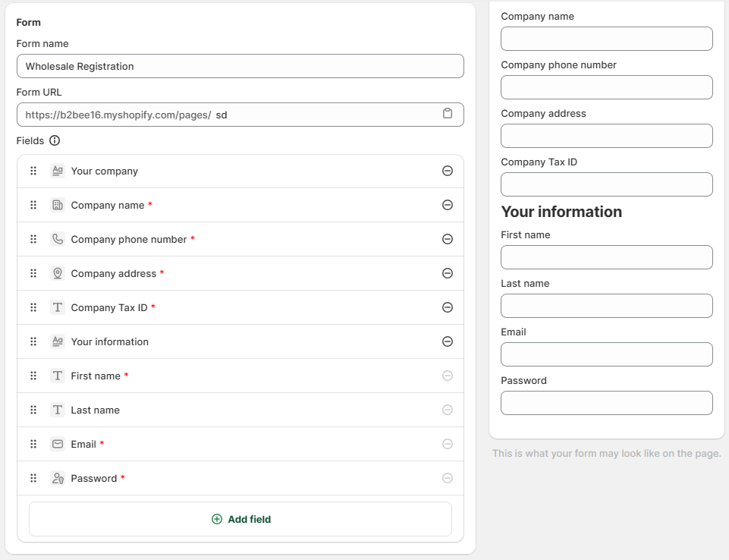Open the Password field row
This screenshot has width=729, height=560.
(240, 478)
